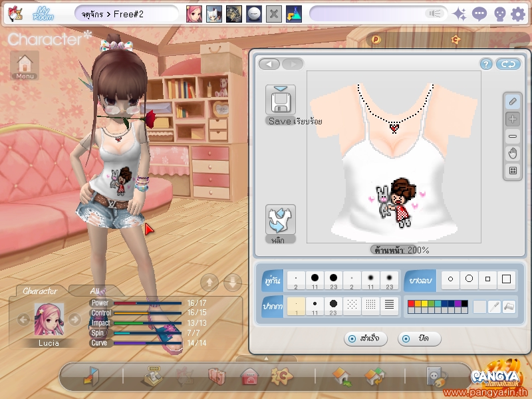Choose the small circle eraser
The image size is (532, 399).
451,279
